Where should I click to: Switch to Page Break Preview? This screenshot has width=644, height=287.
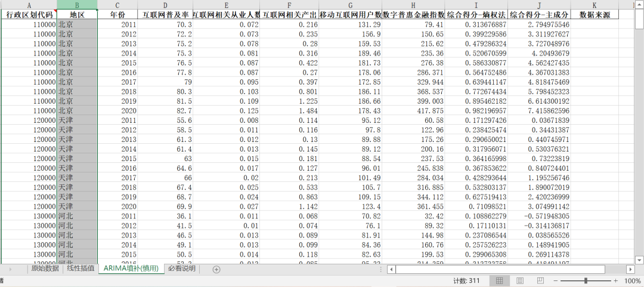pyautogui.click(x=540, y=280)
